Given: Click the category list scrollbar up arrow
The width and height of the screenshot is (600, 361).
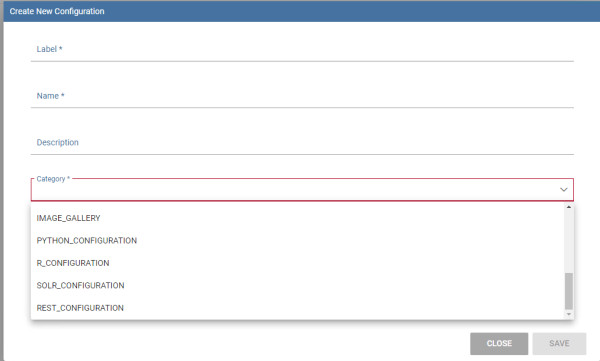Looking at the screenshot, I should click(x=569, y=207).
